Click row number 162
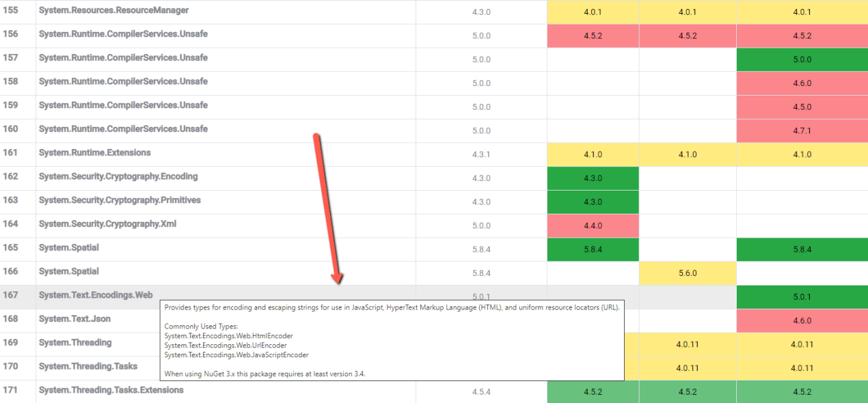868x403 pixels. (x=11, y=177)
